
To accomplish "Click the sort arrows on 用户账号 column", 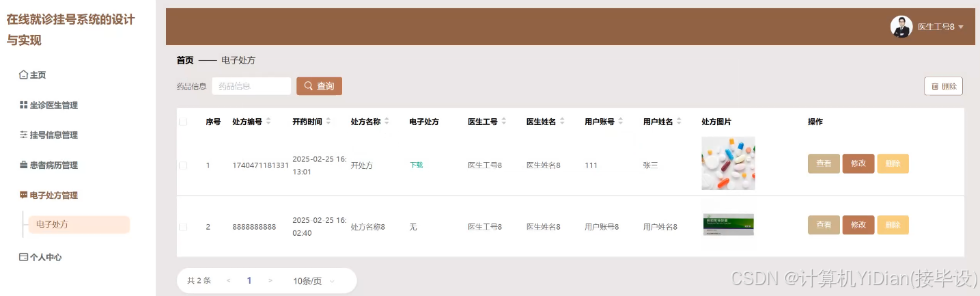I will click(621, 122).
